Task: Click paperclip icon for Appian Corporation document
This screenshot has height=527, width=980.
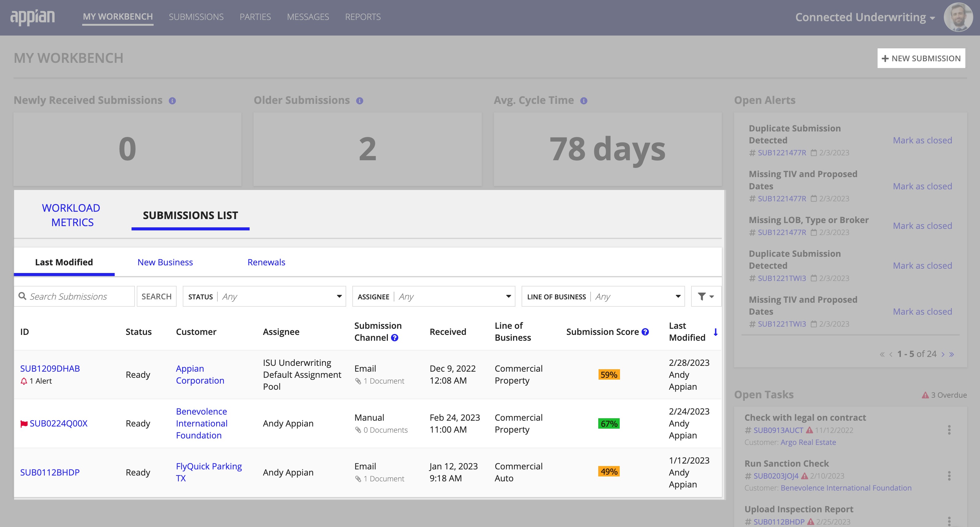Action: tap(358, 381)
